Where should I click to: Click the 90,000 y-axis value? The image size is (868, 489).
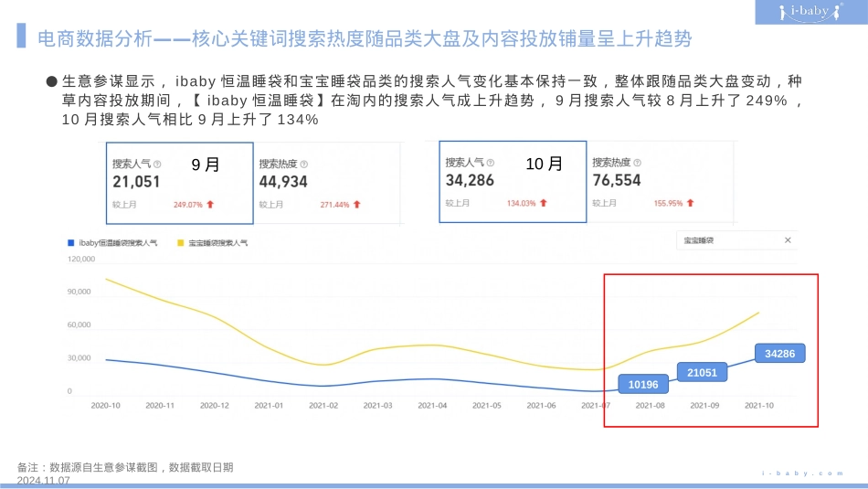[x=79, y=292]
